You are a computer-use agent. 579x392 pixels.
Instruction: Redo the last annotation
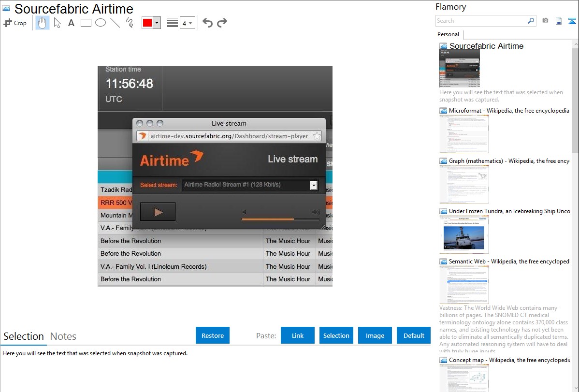coord(222,23)
